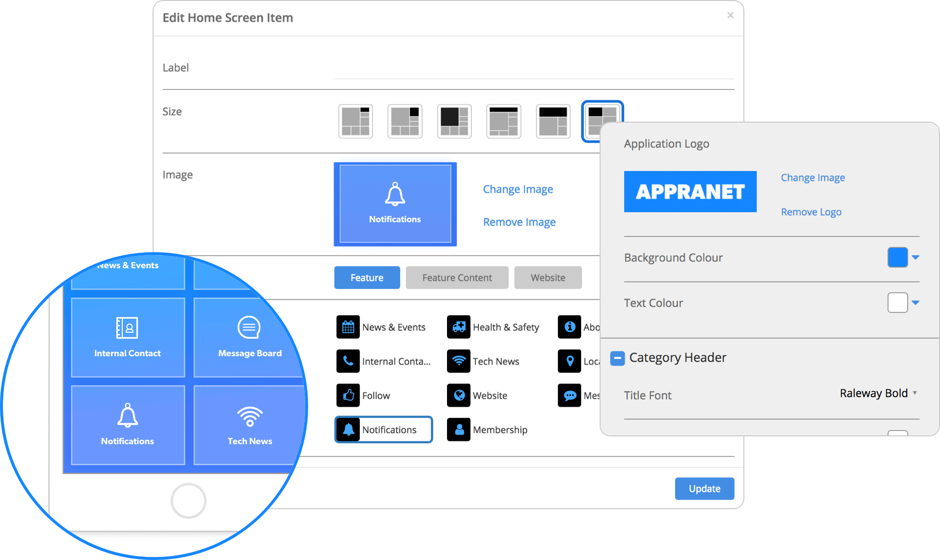Click the Internal Contact phone icon
Viewport: 940px width, 560px height.
(x=348, y=361)
